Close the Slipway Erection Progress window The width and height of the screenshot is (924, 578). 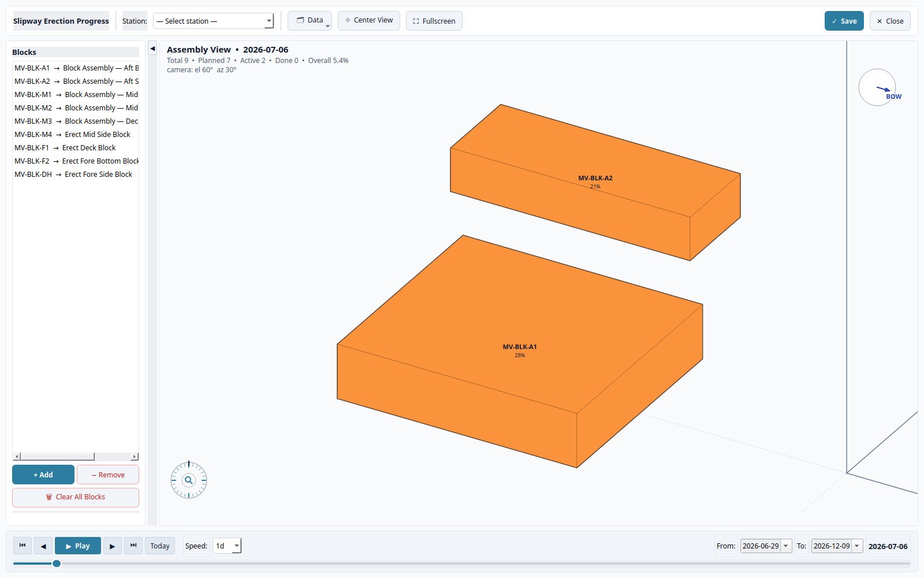click(890, 21)
